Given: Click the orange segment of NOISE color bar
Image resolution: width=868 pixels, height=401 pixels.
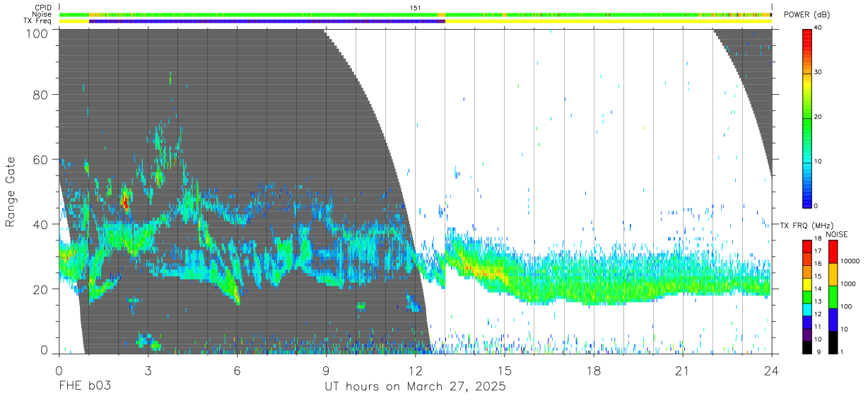Looking at the screenshot, I should click(833, 274).
